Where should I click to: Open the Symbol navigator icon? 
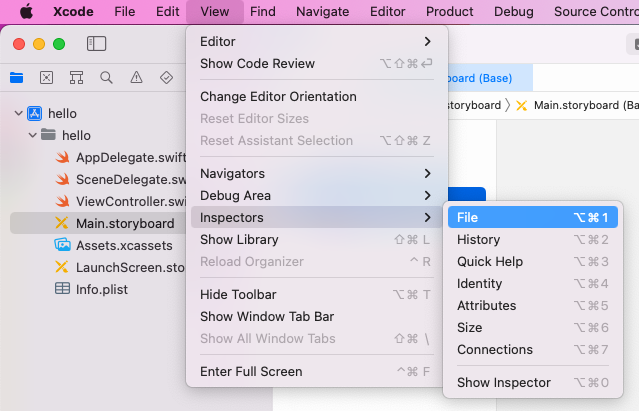click(x=76, y=77)
